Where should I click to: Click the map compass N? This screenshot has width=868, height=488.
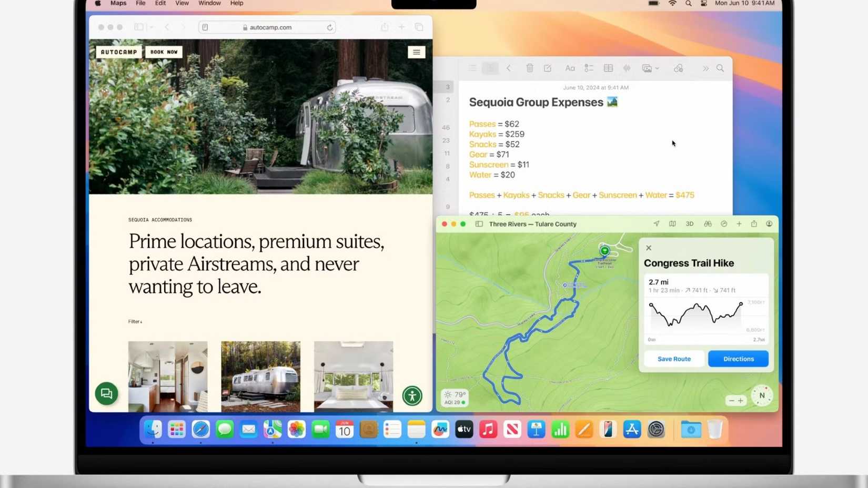762,395
